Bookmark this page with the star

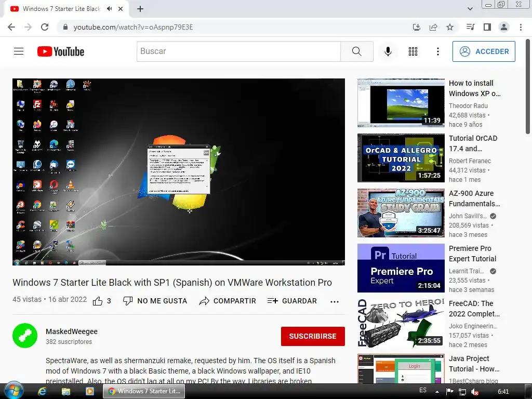[x=450, y=27]
